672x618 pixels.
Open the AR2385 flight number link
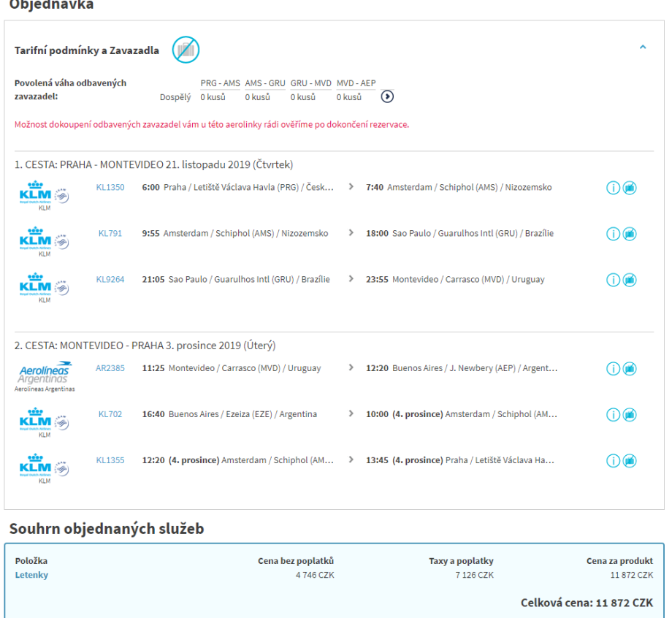[110, 368]
